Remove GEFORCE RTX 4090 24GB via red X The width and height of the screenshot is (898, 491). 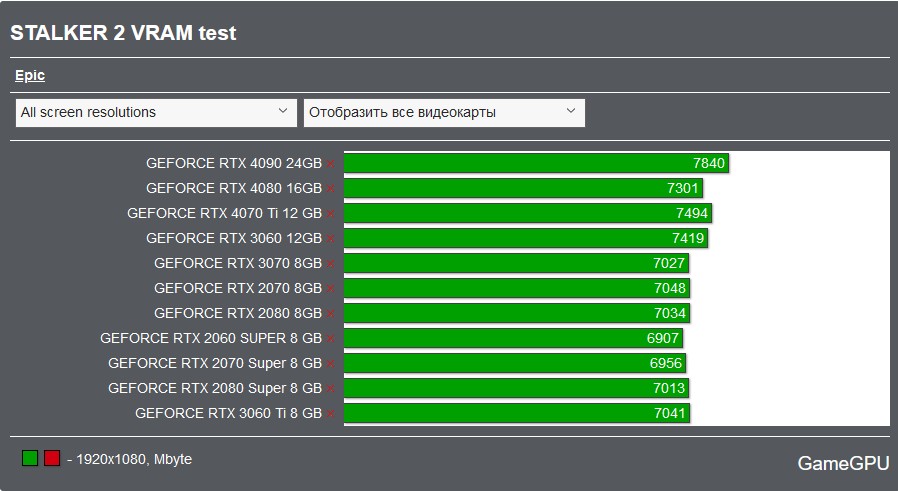point(331,164)
